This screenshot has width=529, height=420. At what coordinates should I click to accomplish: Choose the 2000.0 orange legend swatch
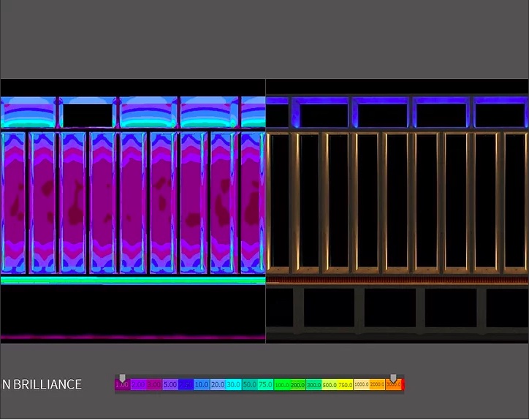point(377,385)
